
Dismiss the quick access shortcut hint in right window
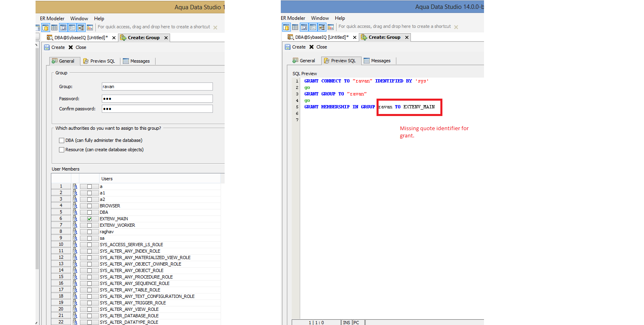pos(456,27)
